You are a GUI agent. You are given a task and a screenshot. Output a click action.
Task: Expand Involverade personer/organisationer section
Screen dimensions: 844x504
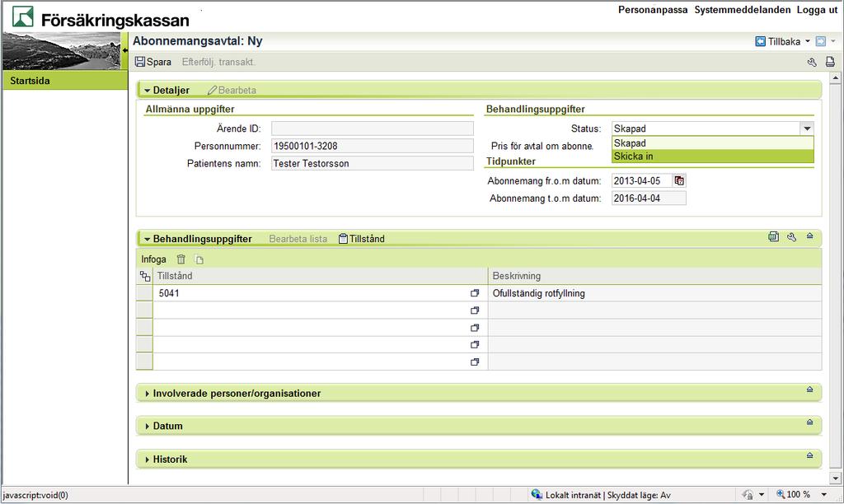[147, 394]
